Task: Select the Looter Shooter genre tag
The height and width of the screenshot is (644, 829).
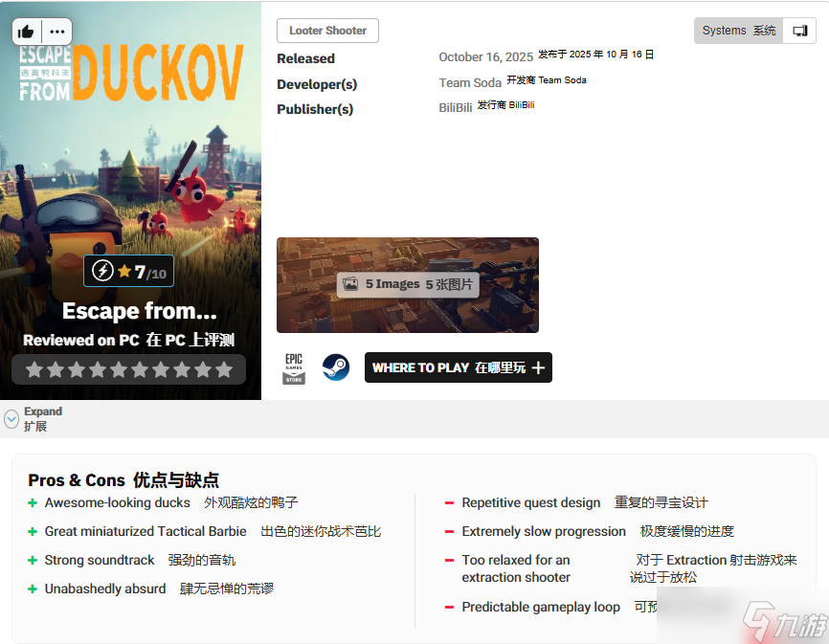Action: click(x=327, y=31)
